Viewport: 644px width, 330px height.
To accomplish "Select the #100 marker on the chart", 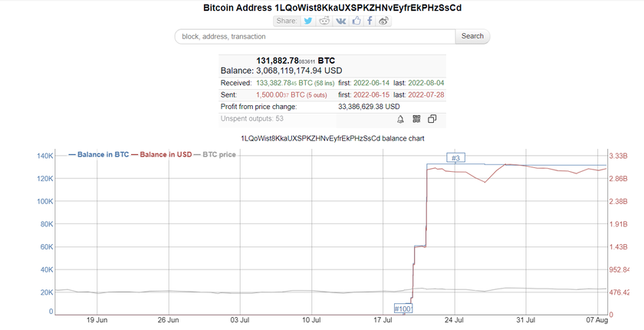I will click(x=402, y=309).
